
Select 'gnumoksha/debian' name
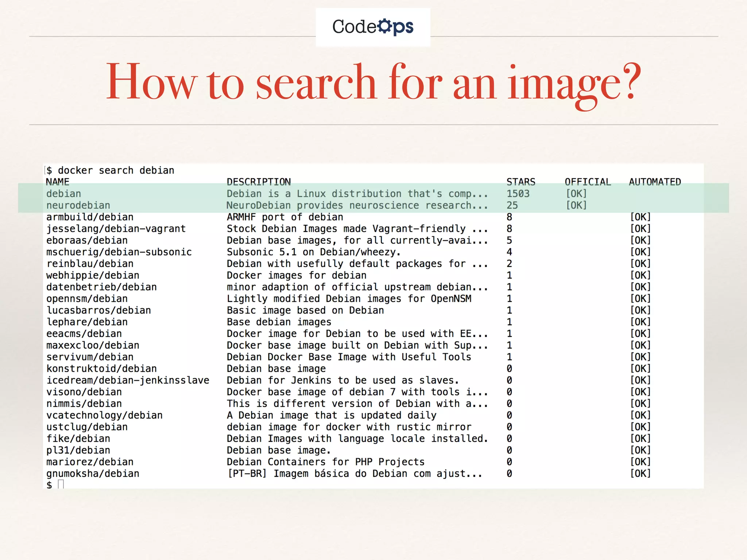point(93,474)
